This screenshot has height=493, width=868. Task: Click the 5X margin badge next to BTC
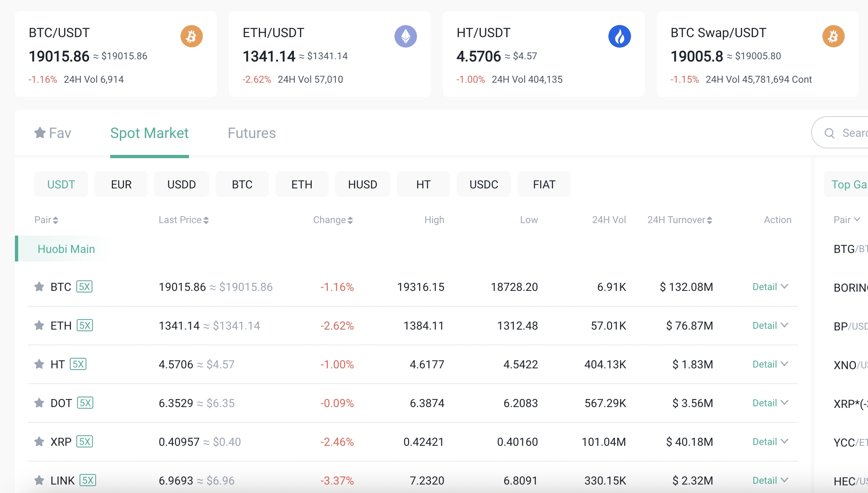pos(84,287)
